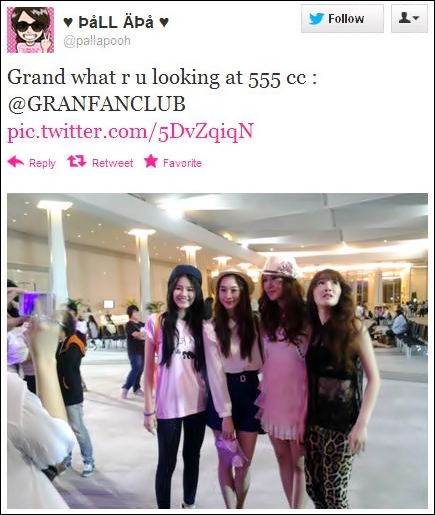435x515 pixels.
Task: Open the attached photo of four women
Action: [x=217, y=351]
